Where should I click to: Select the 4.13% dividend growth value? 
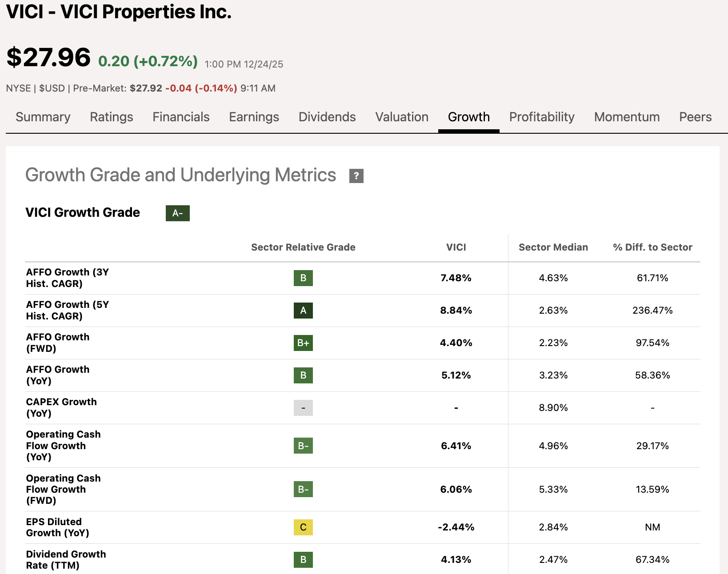coord(456,560)
